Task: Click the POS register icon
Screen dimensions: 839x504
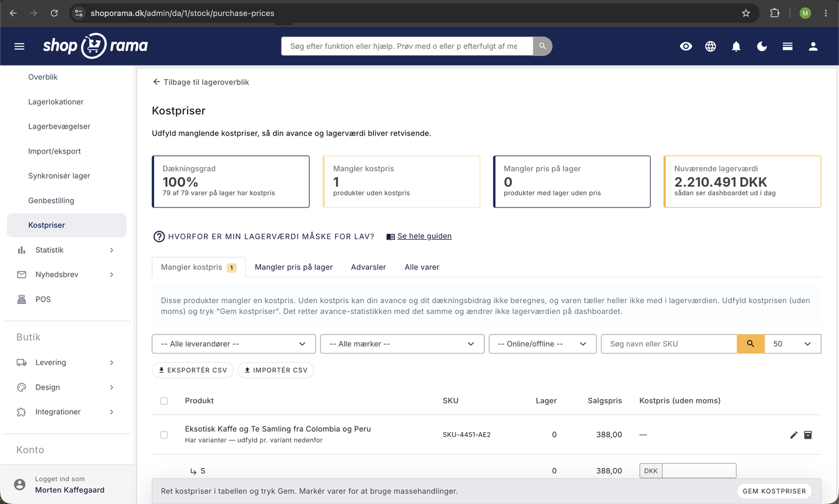Action: (x=22, y=299)
